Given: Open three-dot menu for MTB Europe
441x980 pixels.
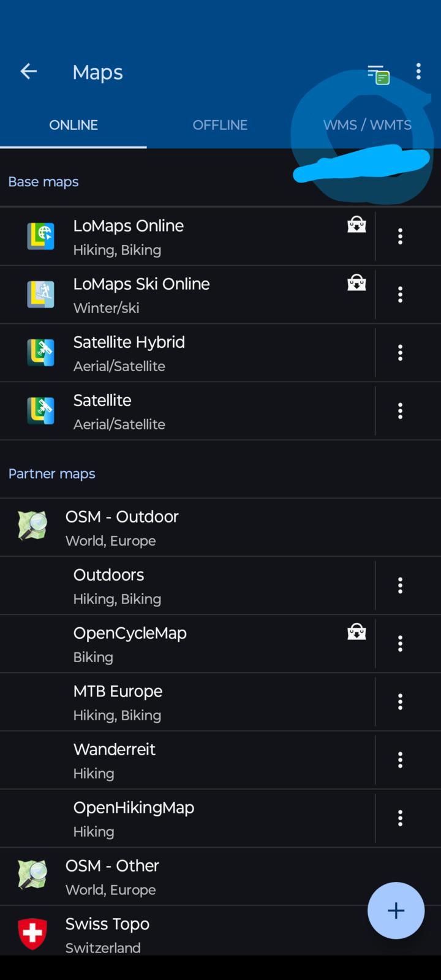Looking at the screenshot, I should [x=400, y=702].
